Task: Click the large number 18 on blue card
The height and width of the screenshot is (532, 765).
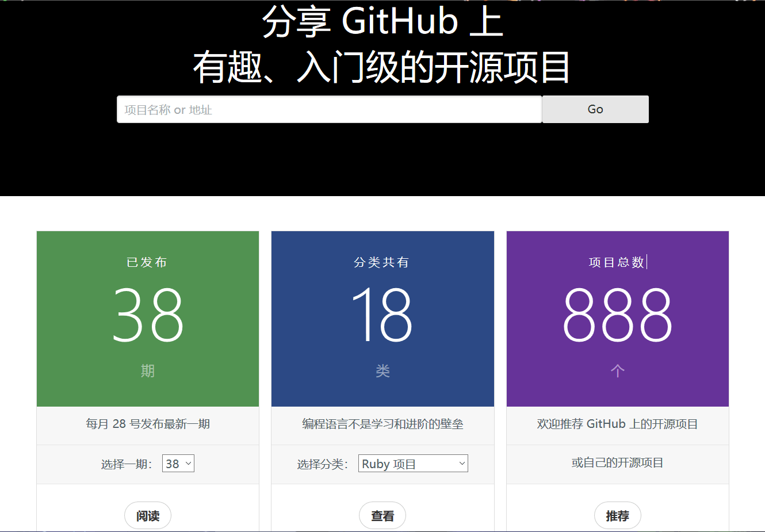Action: point(382,315)
